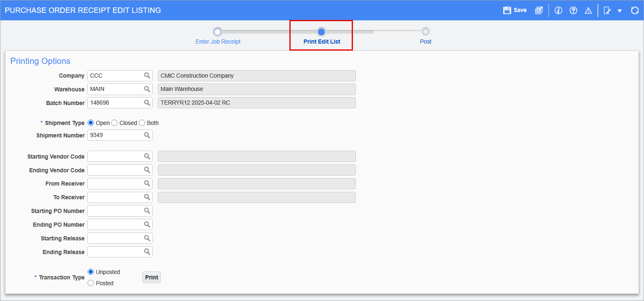This screenshot has height=301, width=644.
Task: Switch to the Print Edit List step
Action: [321, 41]
